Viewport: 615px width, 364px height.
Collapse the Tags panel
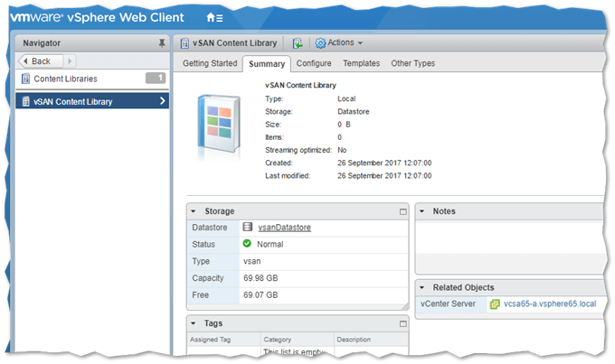(x=194, y=323)
